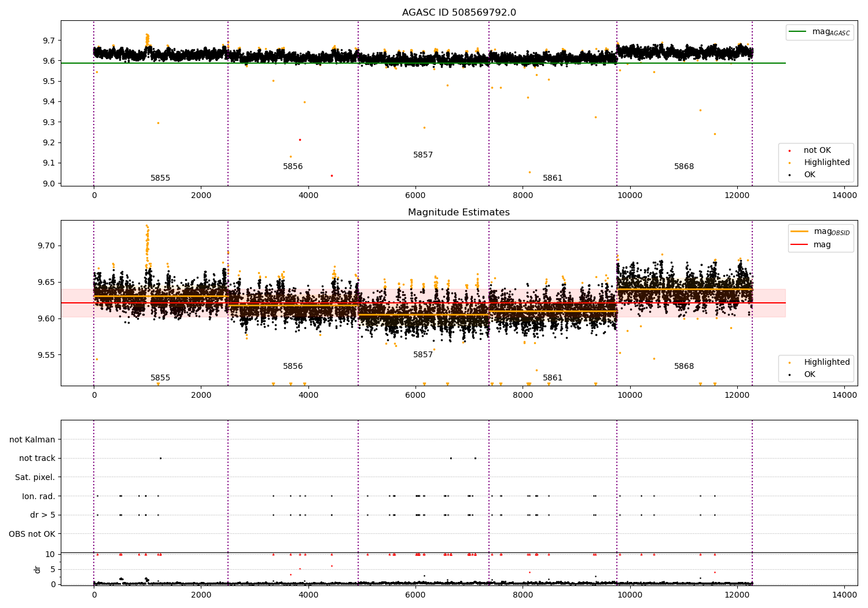Click obsid label 5868 in Magnitude Estimates plot
Screen dimensions: 868x608
pyautogui.click(x=684, y=367)
